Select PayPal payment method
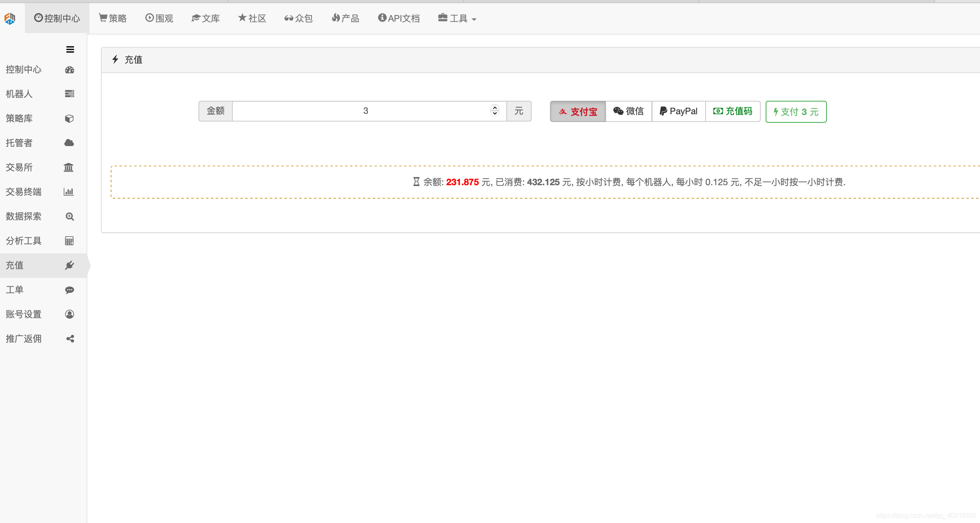This screenshot has width=980, height=523. [x=679, y=111]
